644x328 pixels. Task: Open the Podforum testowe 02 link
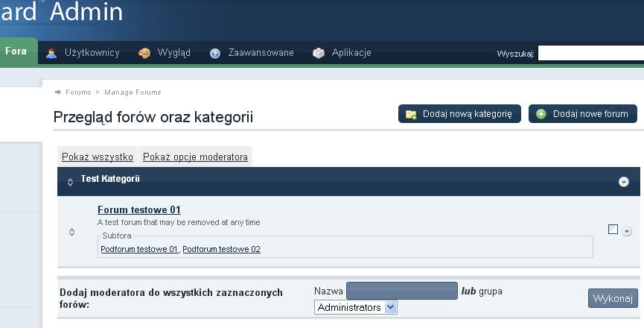click(x=221, y=249)
